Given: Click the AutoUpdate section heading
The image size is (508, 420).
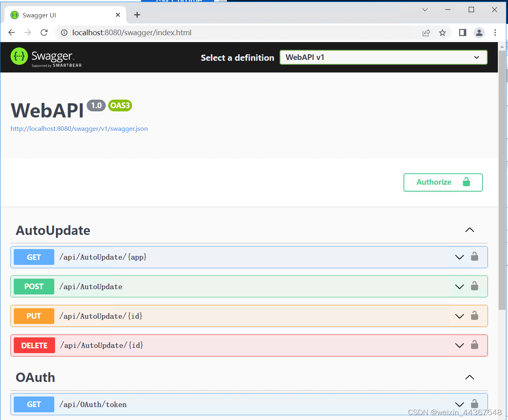Looking at the screenshot, I should pos(53,230).
